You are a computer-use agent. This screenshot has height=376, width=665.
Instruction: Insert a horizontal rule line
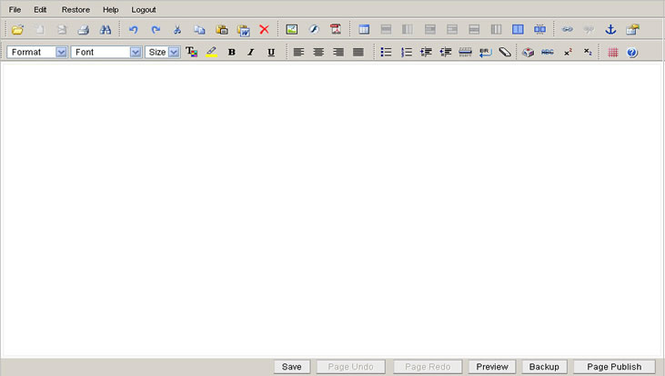[x=465, y=52]
